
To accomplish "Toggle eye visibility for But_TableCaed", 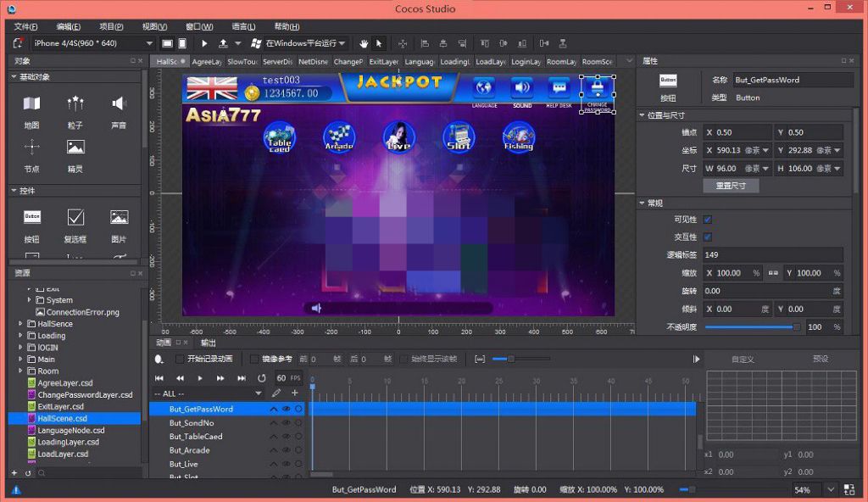I will click(287, 437).
